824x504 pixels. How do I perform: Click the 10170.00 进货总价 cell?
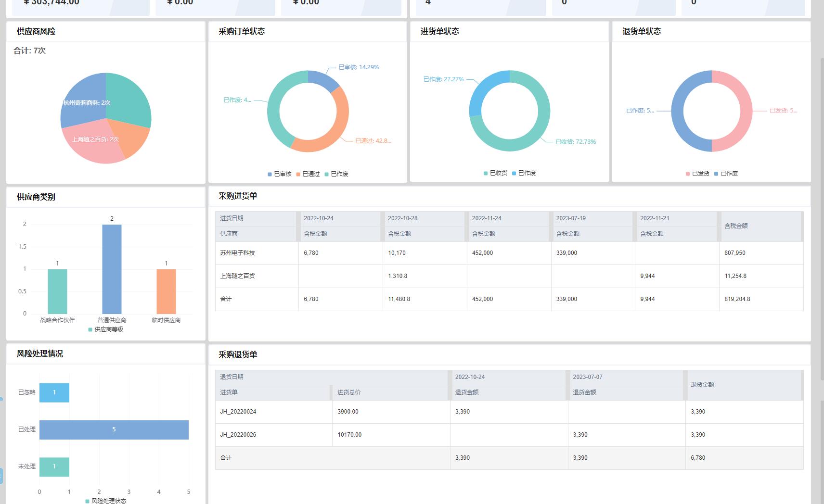pos(391,435)
